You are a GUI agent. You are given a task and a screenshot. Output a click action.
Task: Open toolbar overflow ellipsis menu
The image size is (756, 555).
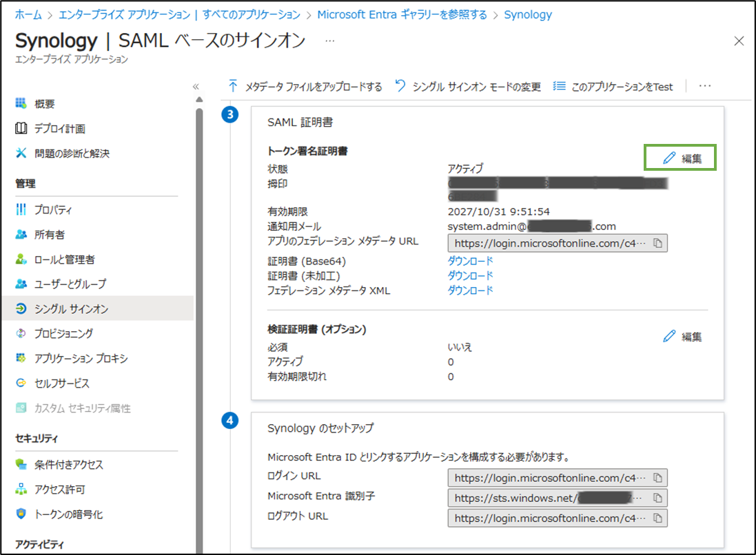(705, 86)
